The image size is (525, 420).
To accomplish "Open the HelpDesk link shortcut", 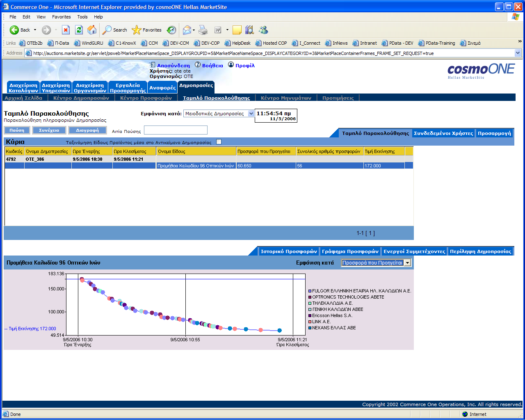I will click(237, 43).
